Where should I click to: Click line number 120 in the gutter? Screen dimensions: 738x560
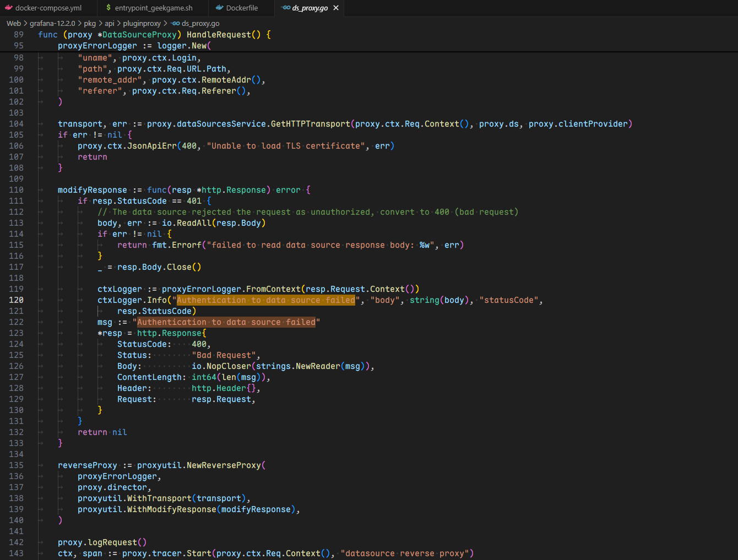coord(17,300)
